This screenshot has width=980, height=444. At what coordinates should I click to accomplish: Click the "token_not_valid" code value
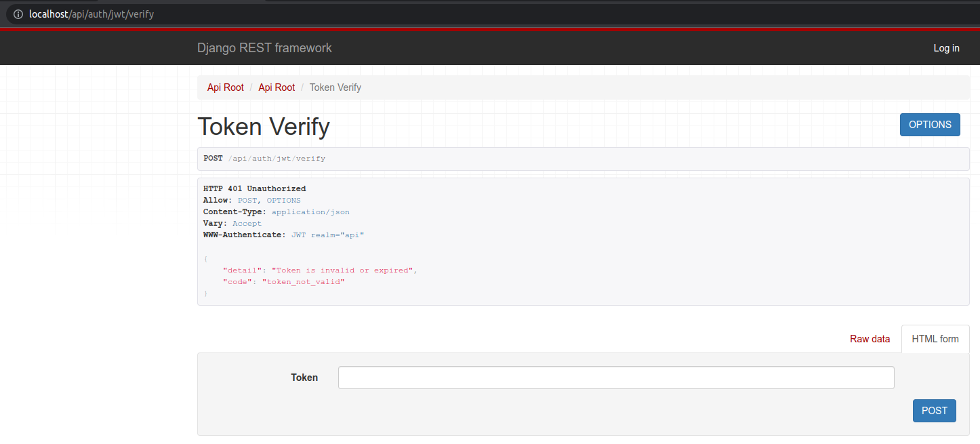(x=303, y=282)
